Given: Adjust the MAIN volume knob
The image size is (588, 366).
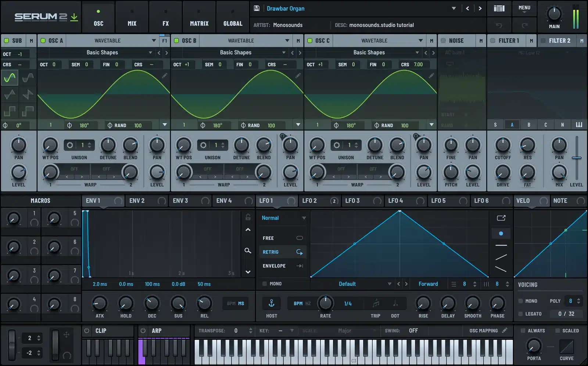Looking at the screenshot, I should coord(554,14).
